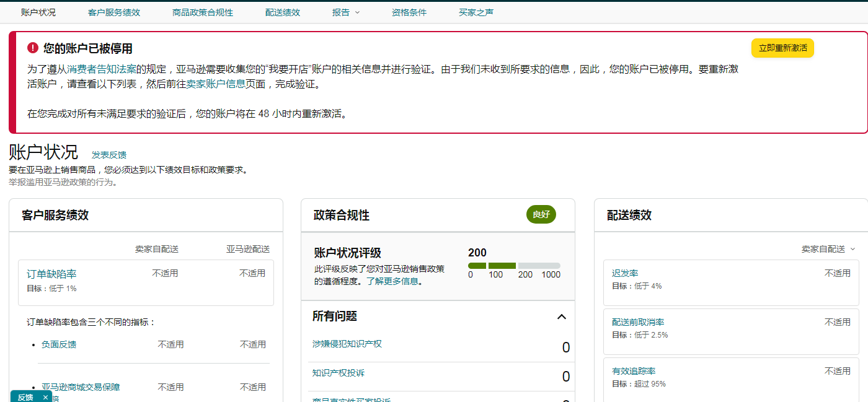Click the 订单缺陷率包含三个不同的指标 text
868x402 pixels.
tap(91, 322)
